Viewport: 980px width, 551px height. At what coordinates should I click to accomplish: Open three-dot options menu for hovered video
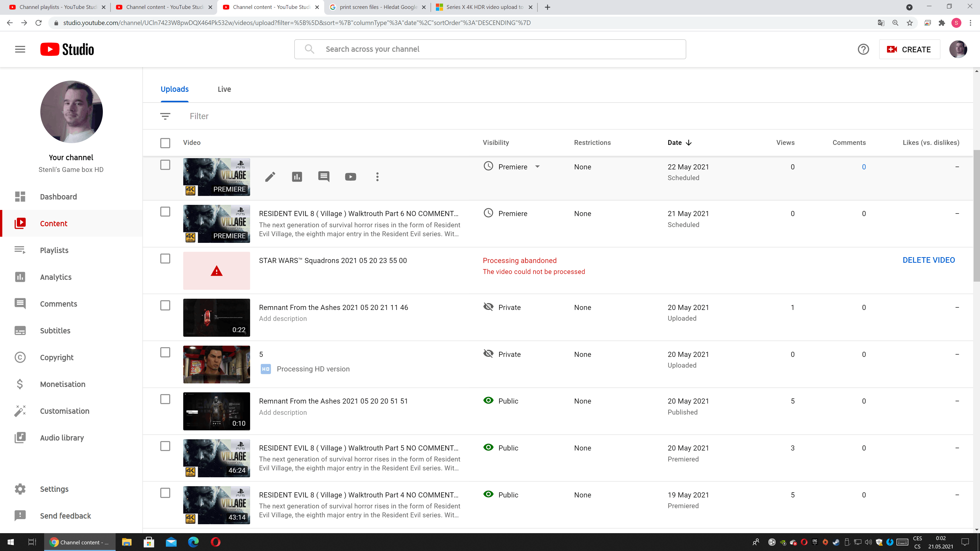(x=377, y=177)
